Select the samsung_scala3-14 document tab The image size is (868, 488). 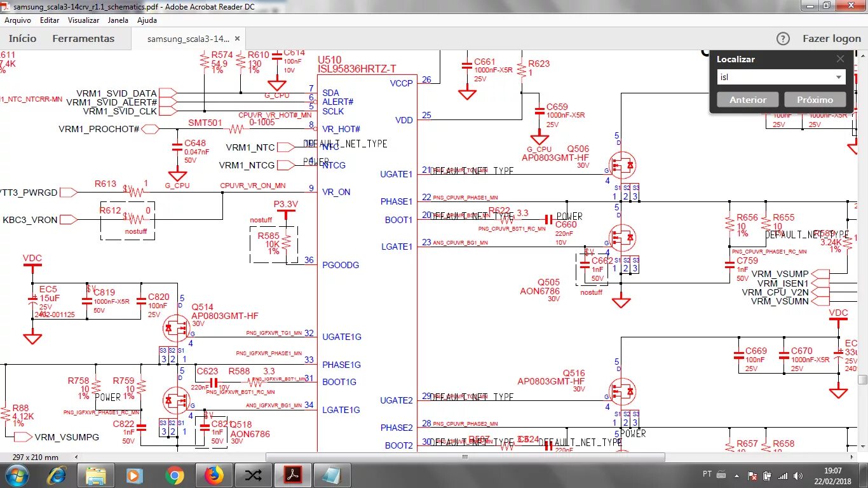(188, 39)
